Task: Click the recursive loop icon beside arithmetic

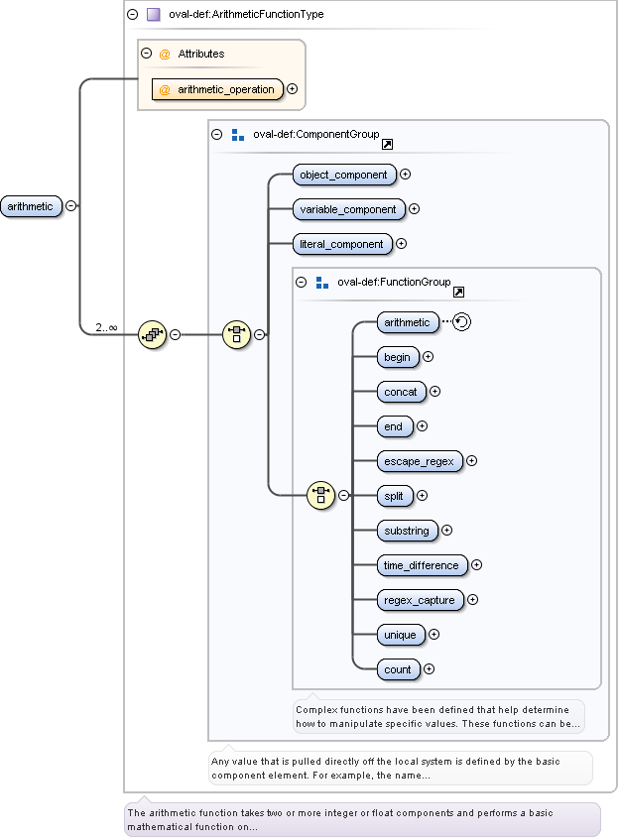Action: point(461,322)
